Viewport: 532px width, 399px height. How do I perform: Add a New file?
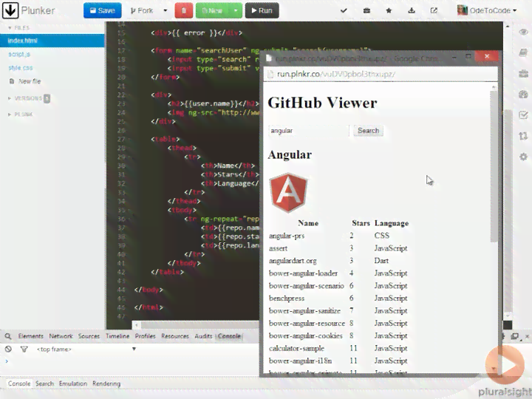pyautogui.click(x=25, y=81)
